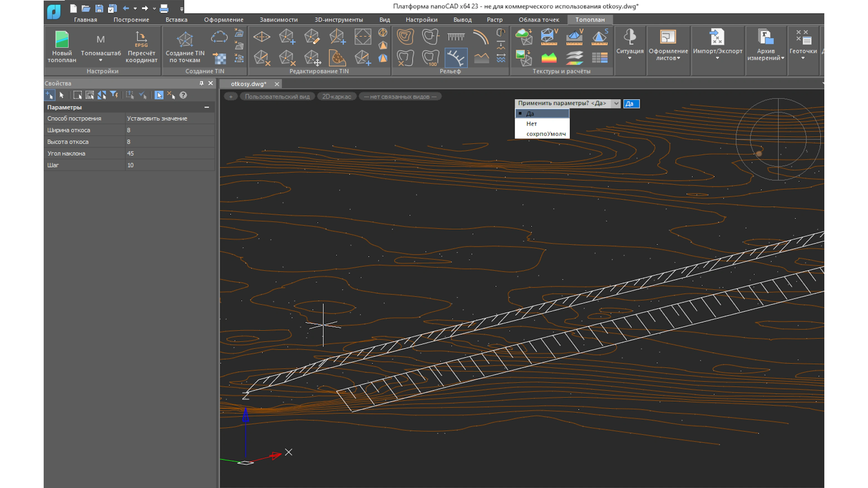Pin the Свойства panel
Screen dimensions: 868x488
click(x=201, y=83)
